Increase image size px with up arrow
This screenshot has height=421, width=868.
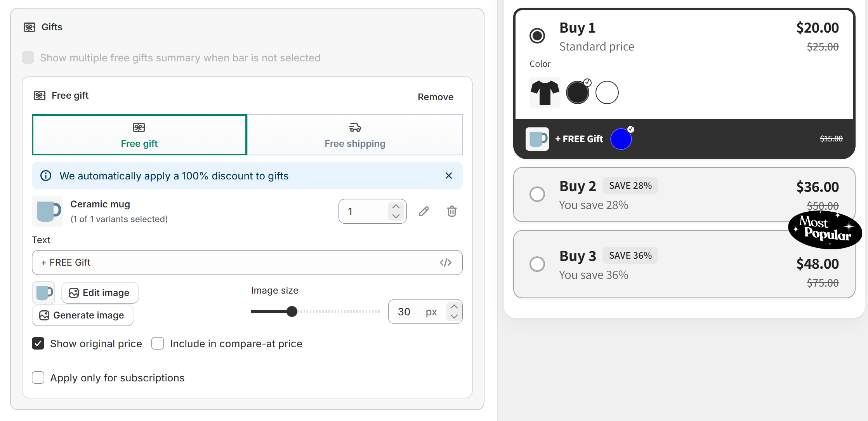point(454,306)
